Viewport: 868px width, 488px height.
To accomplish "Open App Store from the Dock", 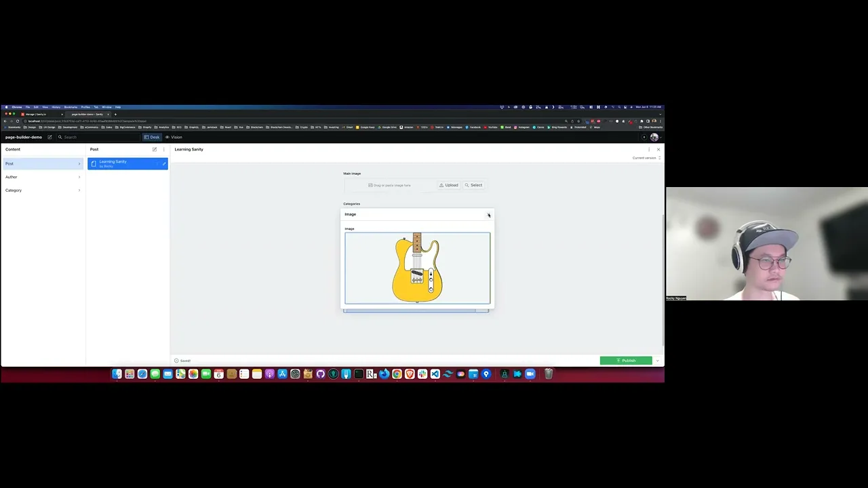I will 282,373.
